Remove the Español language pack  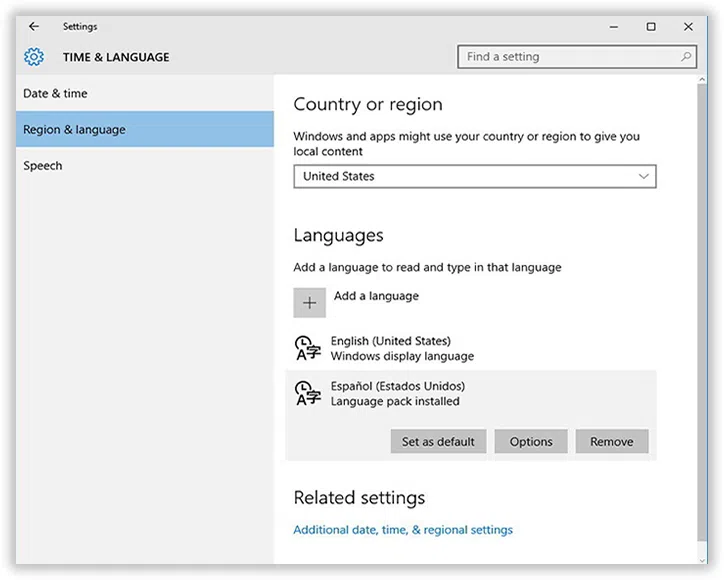click(x=611, y=442)
